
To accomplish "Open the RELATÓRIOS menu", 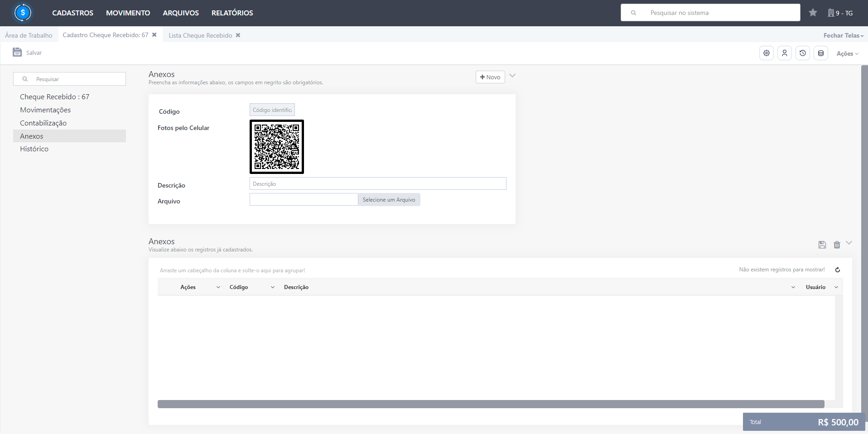I will coord(232,13).
